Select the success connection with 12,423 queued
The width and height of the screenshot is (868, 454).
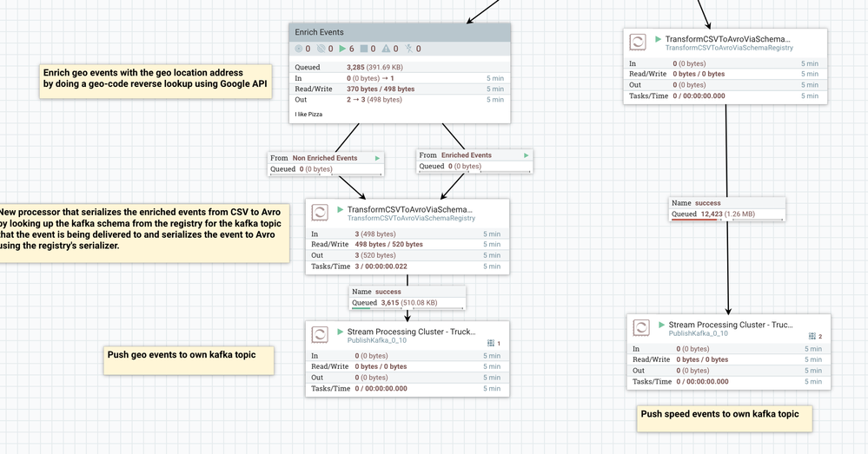coord(727,209)
